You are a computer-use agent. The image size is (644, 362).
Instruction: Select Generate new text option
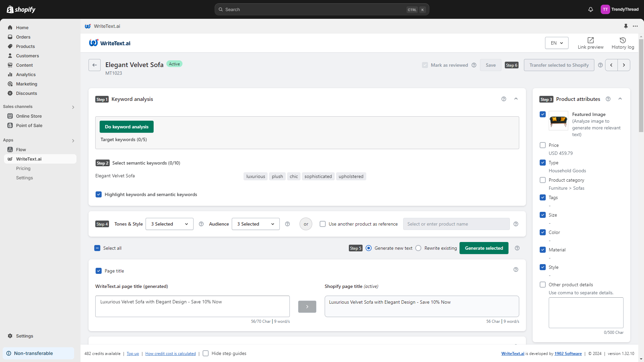click(369, 248)
